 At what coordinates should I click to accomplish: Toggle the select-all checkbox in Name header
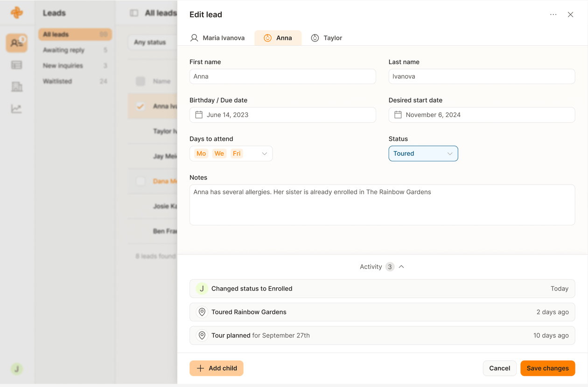[140, 81]
